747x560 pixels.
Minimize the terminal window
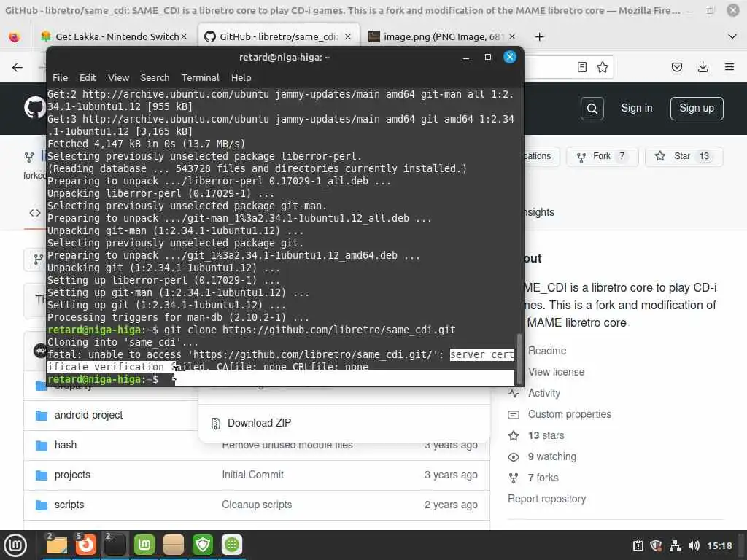coord(466,58)
